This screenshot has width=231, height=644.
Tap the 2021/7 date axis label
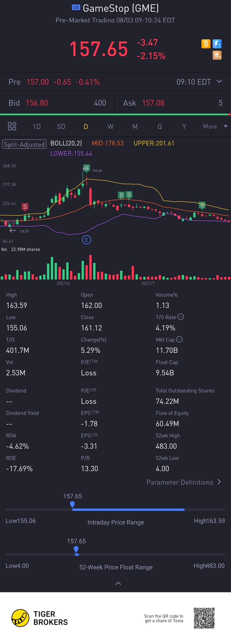pyautogui.click(x=148, y=283)
